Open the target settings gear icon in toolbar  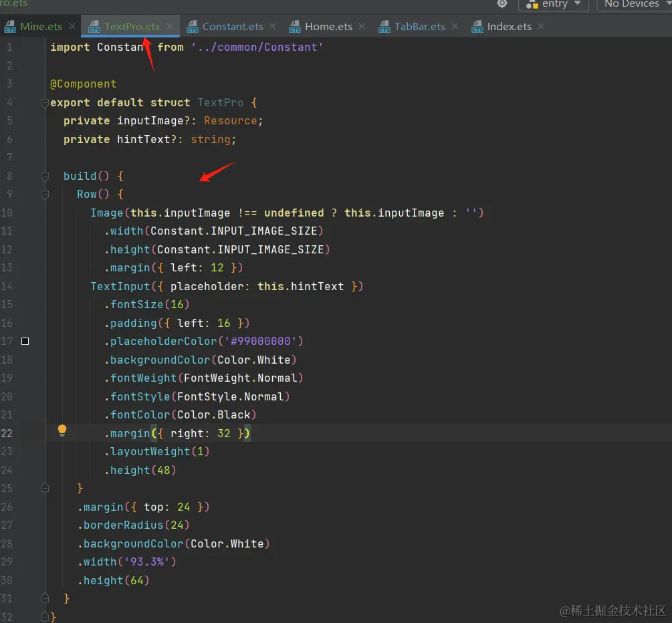point(502,4)
